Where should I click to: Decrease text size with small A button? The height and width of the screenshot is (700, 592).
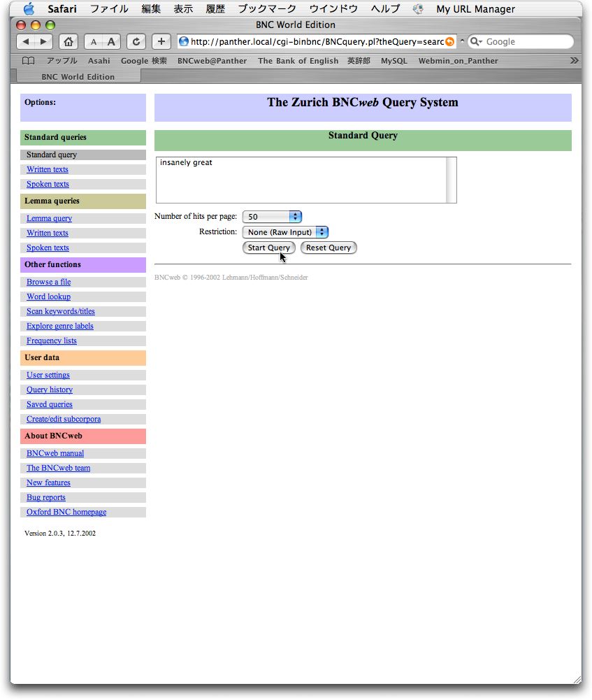pyautogui.click(x=93, y=42)
